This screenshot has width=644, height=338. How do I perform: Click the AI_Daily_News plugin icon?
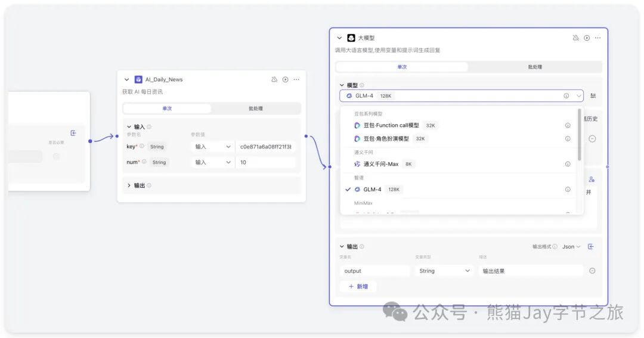click(138, 79)
